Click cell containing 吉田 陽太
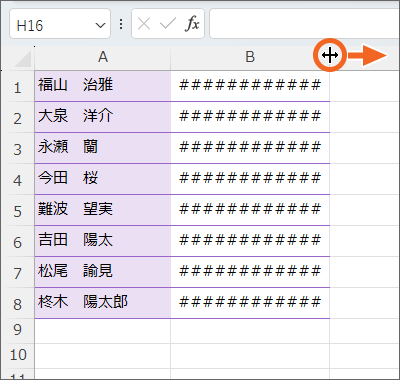The height and width of the screenshot is (380, 400). (103, 241)
